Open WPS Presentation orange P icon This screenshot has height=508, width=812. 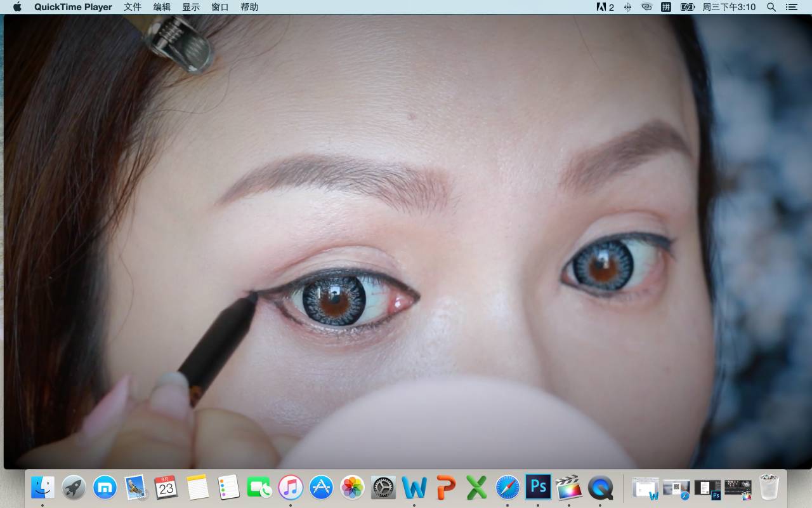445,488
